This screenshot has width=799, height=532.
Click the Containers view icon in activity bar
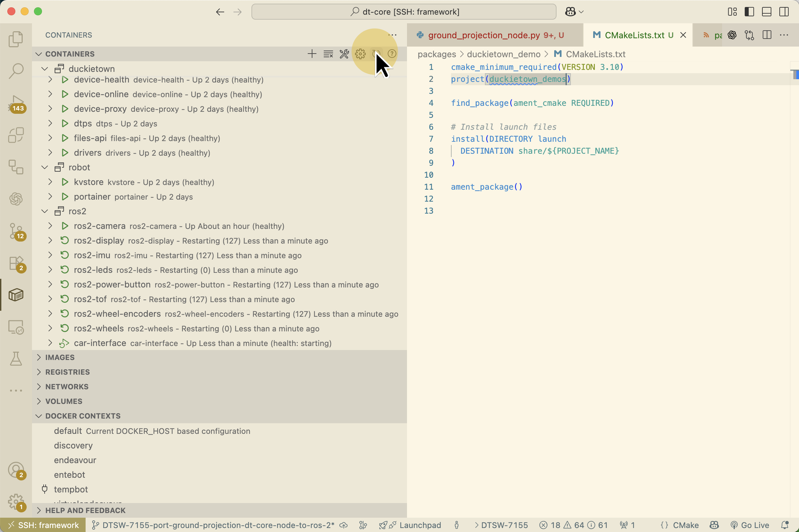pos(16,295)
